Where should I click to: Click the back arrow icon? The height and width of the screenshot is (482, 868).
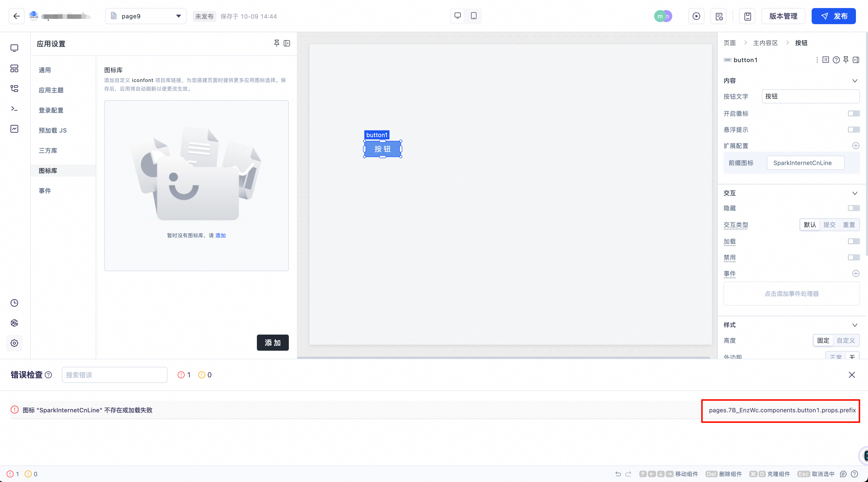click(17, 16)
